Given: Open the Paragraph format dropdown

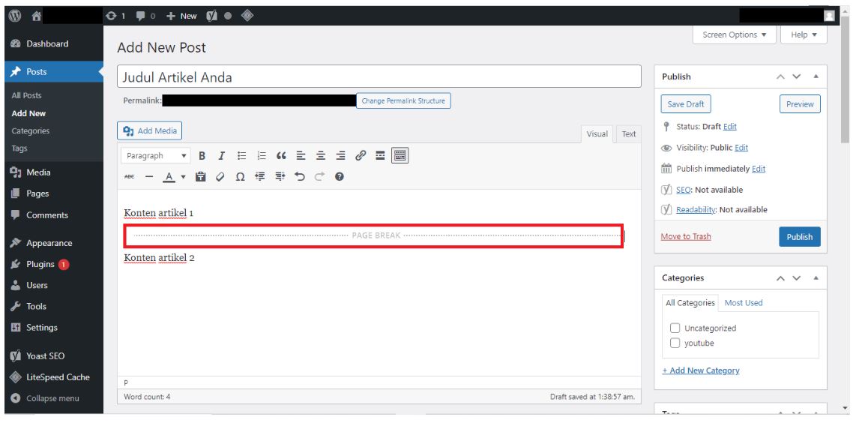Looking at the screenshot, I should click(156, 156).
